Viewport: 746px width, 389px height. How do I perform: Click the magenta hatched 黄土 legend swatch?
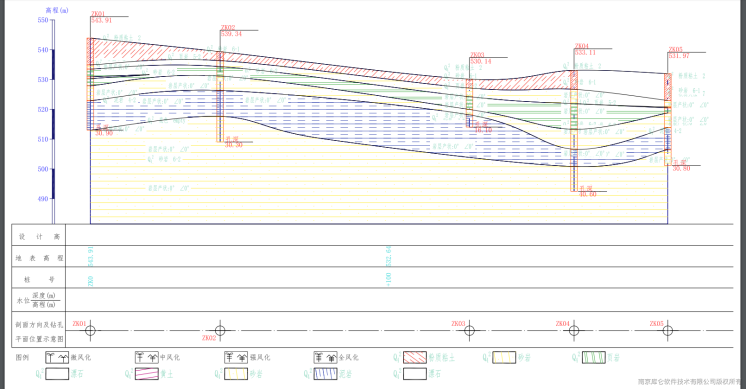147,374
